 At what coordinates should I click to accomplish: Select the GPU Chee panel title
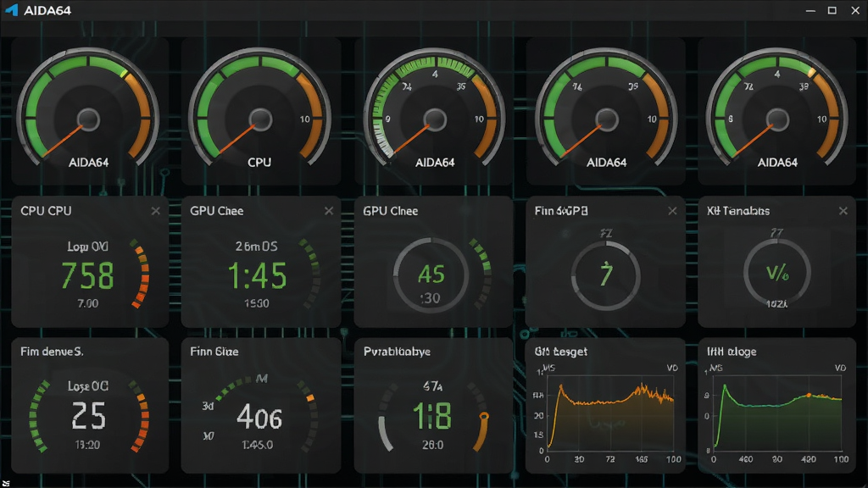[216, 211]
